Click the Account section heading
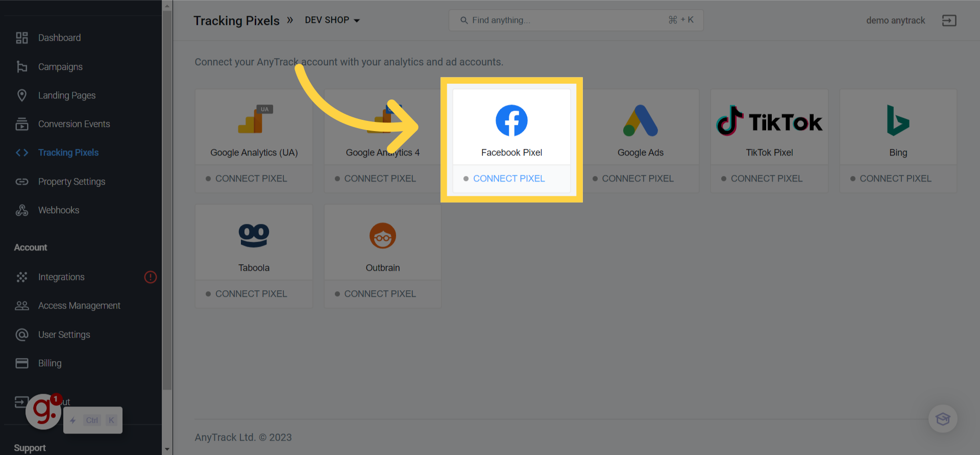 click(x=31, y=247)
